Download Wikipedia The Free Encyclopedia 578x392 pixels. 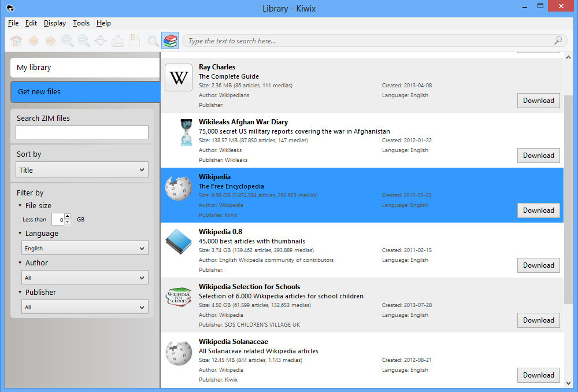point(538,210)
